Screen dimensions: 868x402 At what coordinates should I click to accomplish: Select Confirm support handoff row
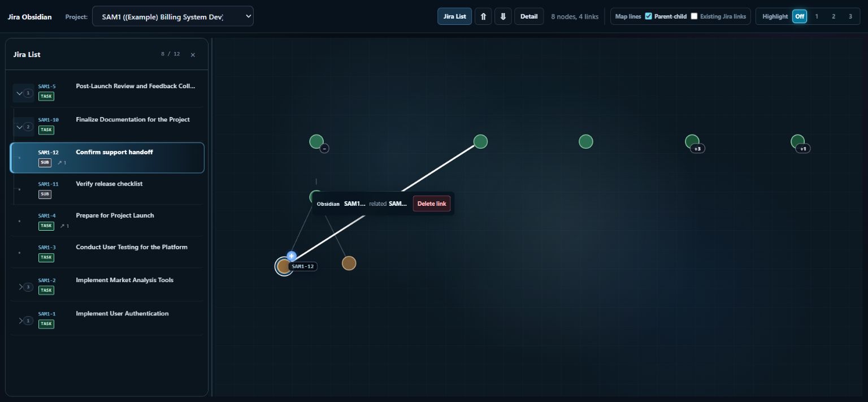[x=107, y=158]
